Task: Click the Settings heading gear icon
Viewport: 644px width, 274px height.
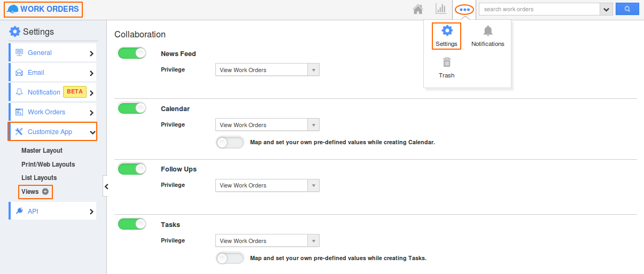Action: pyautogui.click(x=15, y=32)
